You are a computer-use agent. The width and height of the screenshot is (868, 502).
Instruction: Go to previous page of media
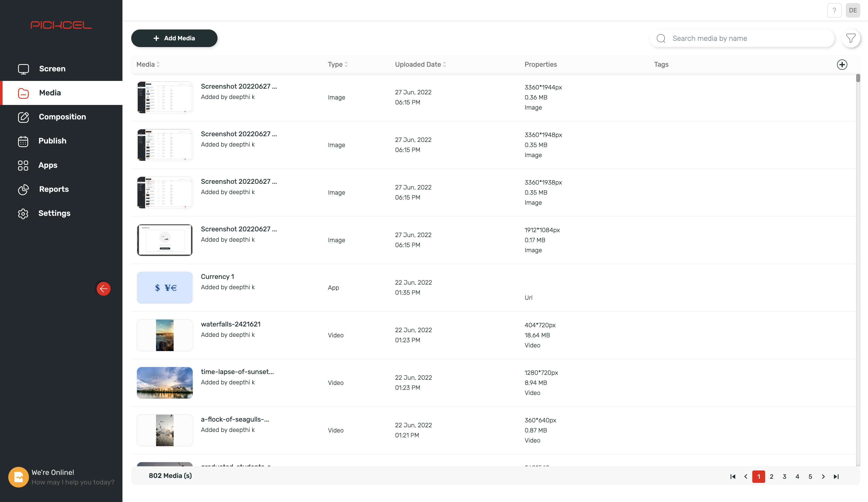(x=746, y=476)
